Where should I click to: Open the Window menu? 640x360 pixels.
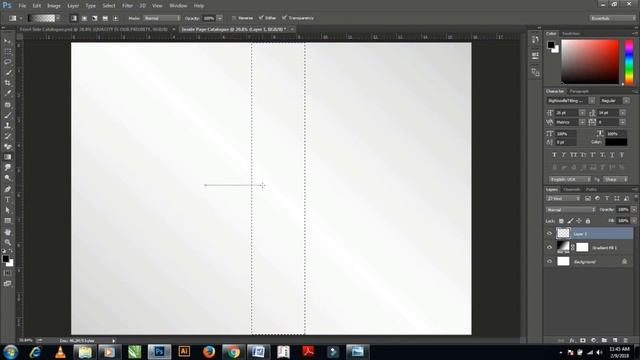(x=178, y=6)
